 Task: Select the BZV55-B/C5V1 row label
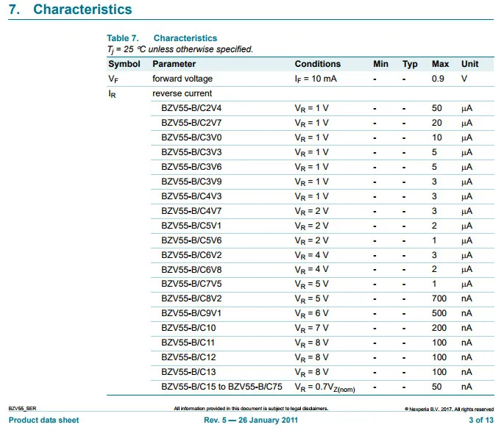coord(191,226)
